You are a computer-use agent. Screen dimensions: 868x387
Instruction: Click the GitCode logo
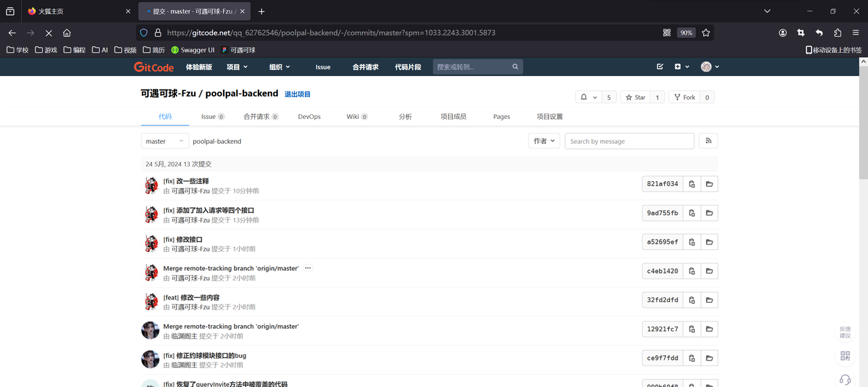(x=154, y=67)
